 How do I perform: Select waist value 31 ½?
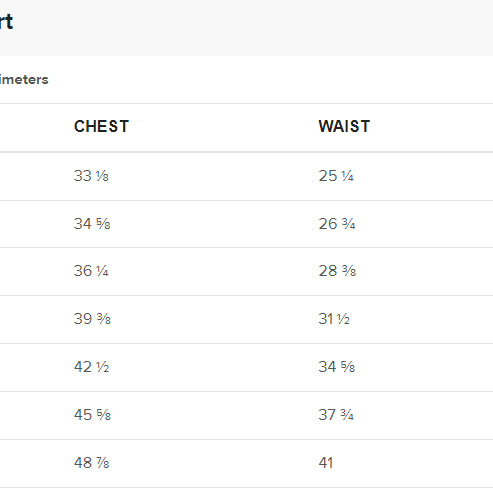pyautogui.click(x=334, y=319)
